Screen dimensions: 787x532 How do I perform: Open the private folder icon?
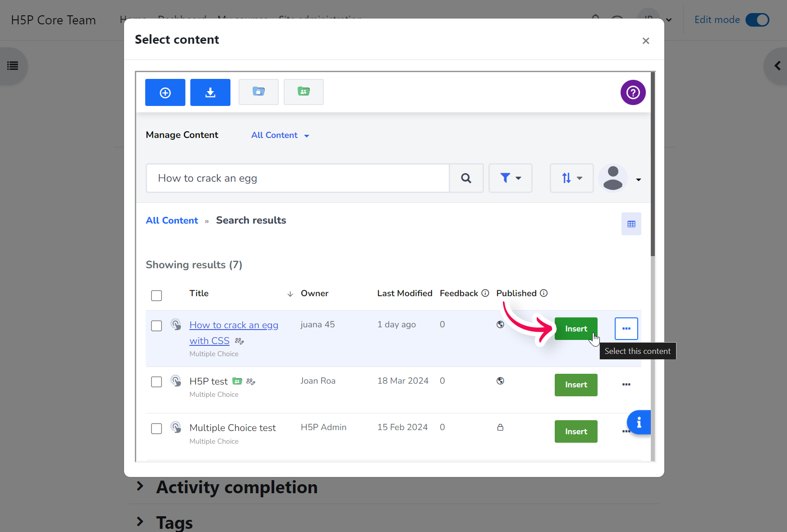coord(258,92)
